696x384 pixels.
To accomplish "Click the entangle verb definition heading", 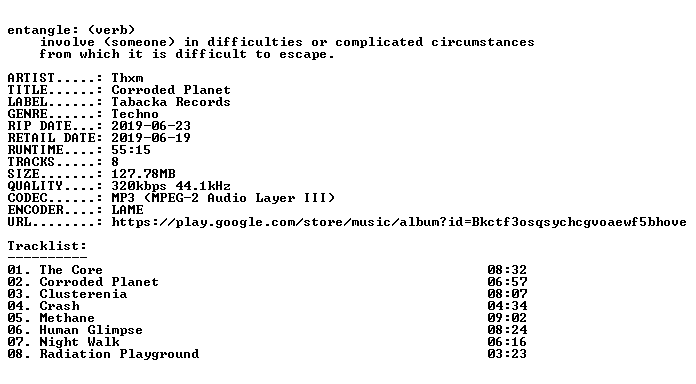I will 71,30.
